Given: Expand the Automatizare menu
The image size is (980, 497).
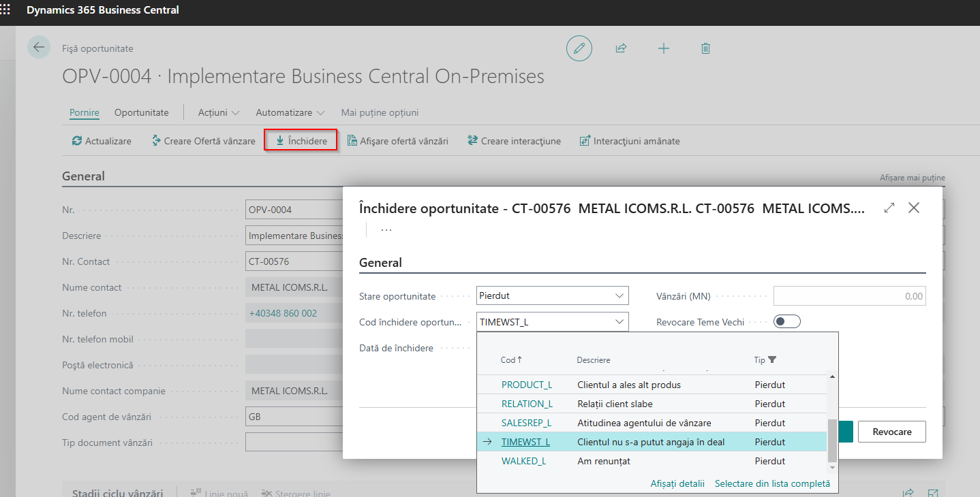Looking at the screenshot, I should pos(290,112).
